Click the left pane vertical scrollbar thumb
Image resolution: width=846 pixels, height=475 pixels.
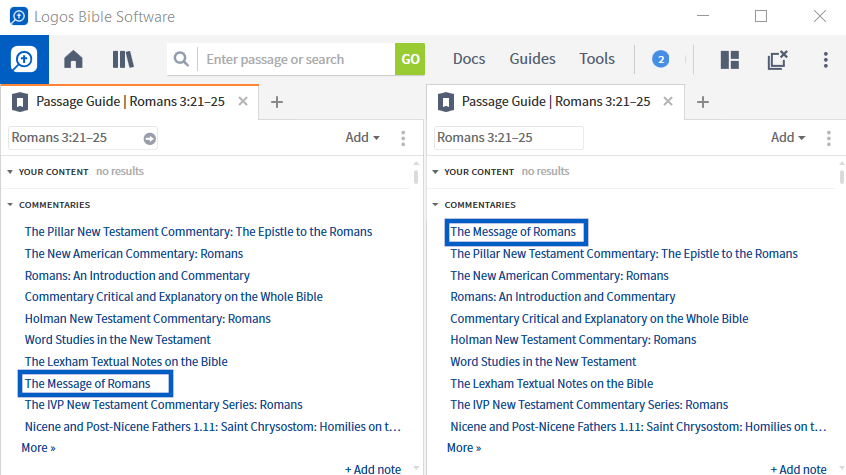pyautogui.click(x=416, y=177)
